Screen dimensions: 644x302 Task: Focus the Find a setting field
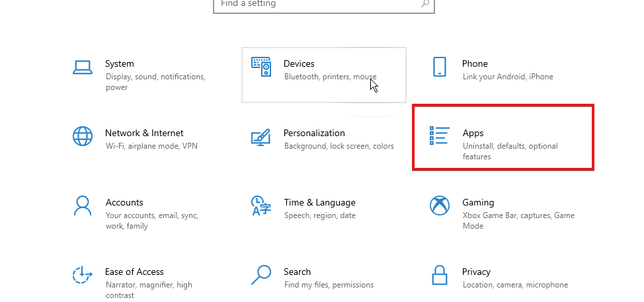(324, 4)
